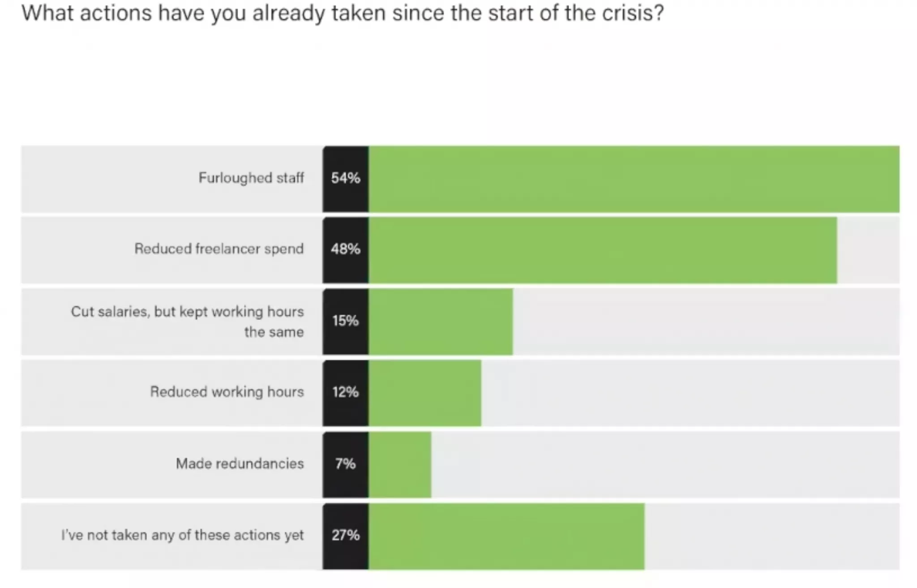Click the Made redundancies green bar
The width and height of the screenshot is (917, 588).
(400, 464)
